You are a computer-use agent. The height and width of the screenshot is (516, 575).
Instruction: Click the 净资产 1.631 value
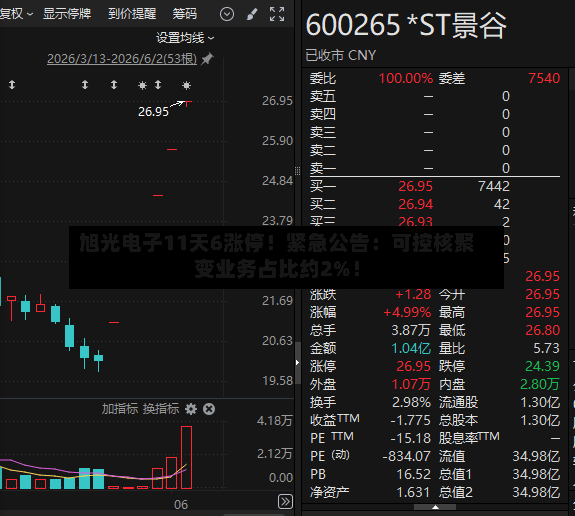click(x=413, y=493)
